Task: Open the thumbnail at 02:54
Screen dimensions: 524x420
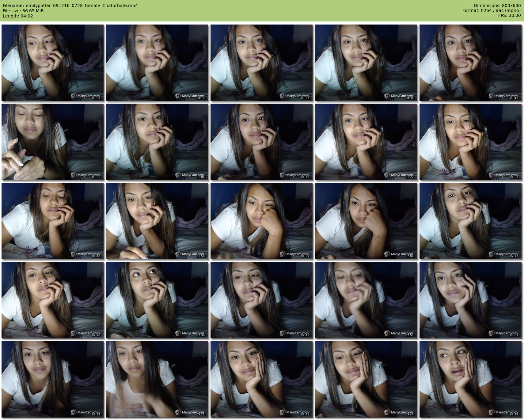Action: [x=366, y=300]
